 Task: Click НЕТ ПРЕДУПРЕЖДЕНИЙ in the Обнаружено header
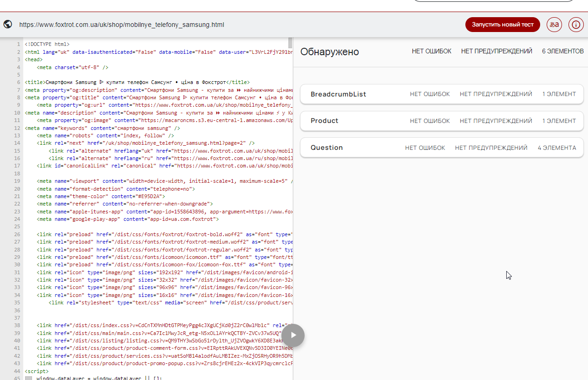497,52
